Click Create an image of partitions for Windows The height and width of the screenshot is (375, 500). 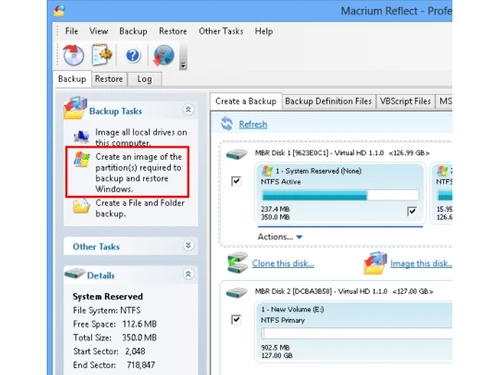139,173
